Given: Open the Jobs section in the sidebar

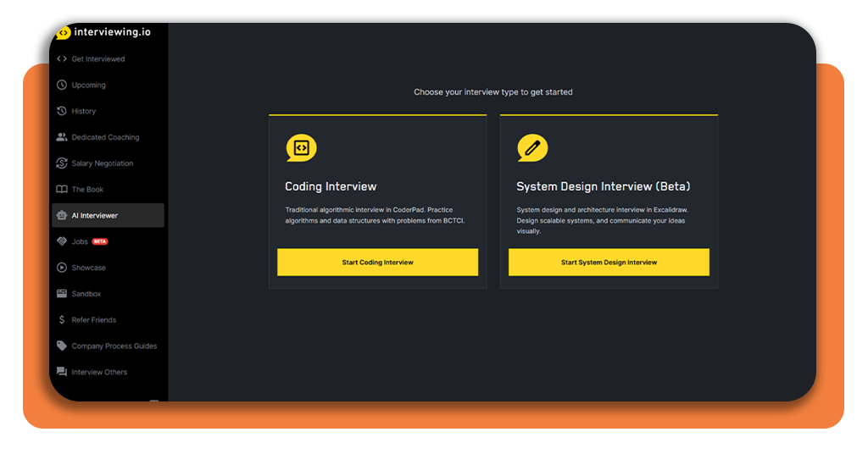Looking at the screenshot, I should pos(80,241).
